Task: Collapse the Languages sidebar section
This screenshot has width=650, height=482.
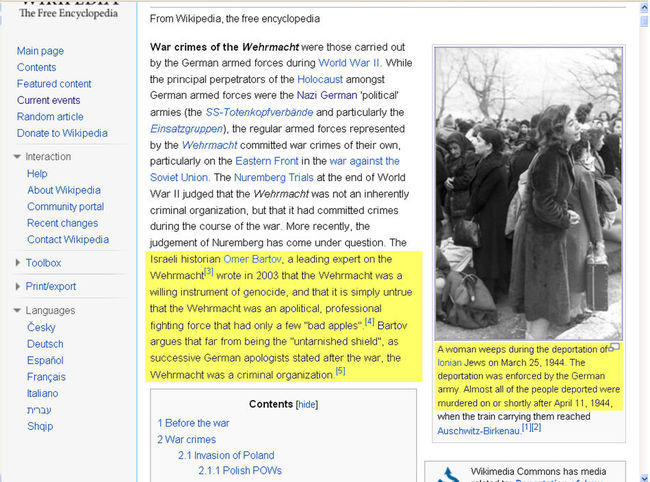Action: (x=17, y=310)
